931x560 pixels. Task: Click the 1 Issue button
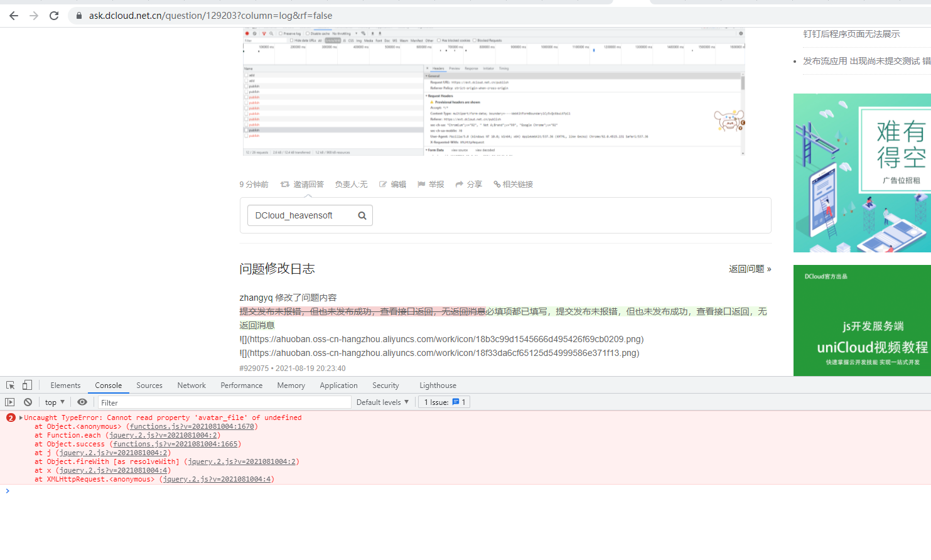[x=444, y=402]
